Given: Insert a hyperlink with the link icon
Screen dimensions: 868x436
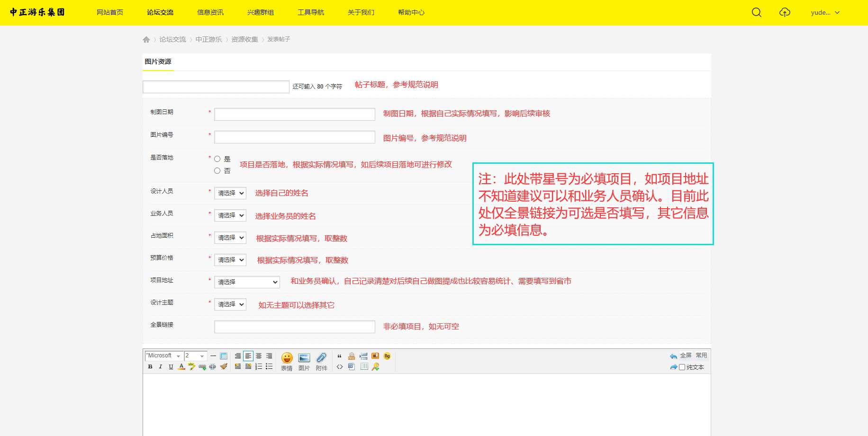Looking at the screenshot, I should [x=202, y=366].
